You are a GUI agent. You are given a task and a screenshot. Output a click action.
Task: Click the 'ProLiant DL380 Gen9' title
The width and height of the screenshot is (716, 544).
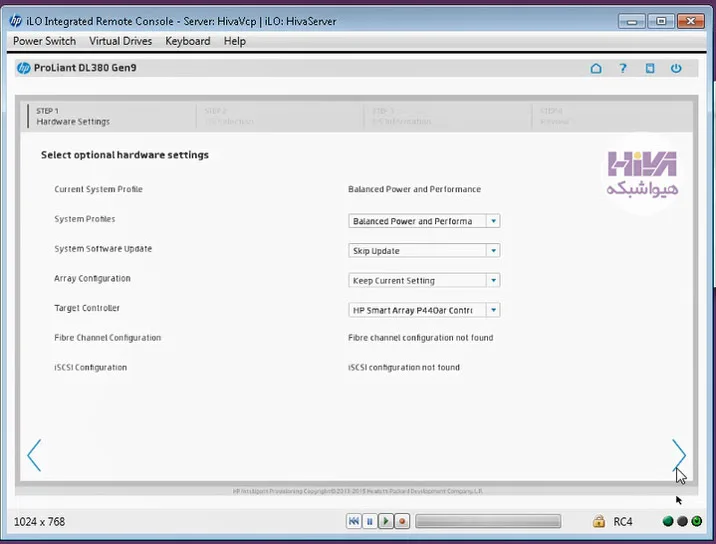[x=85, y=68]
